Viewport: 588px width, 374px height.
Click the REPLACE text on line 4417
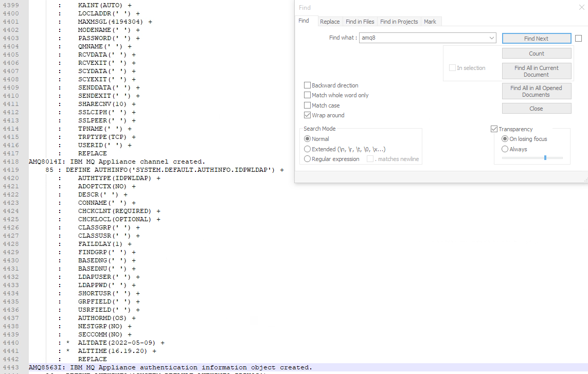92,153
